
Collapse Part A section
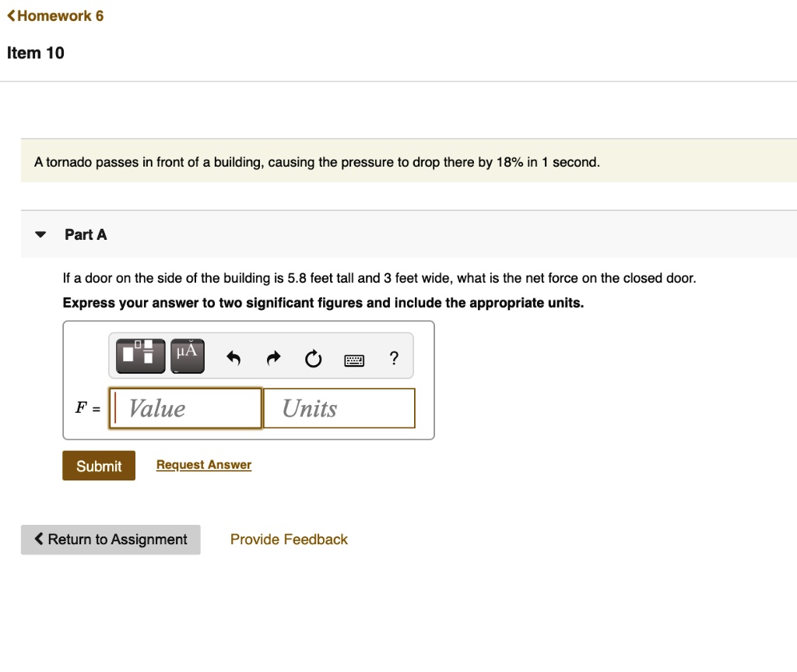[40, 234]
